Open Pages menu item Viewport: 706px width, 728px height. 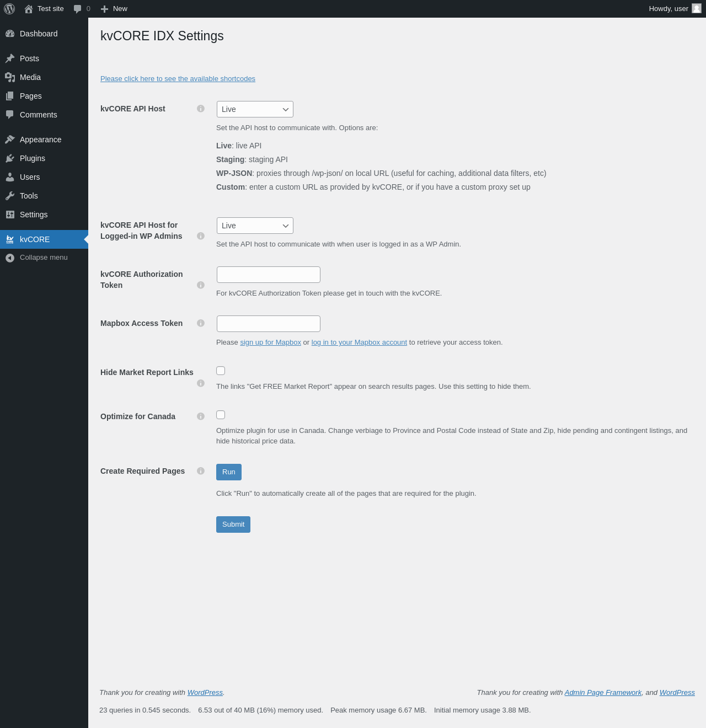pyautogui.click(x=44, y=96)
